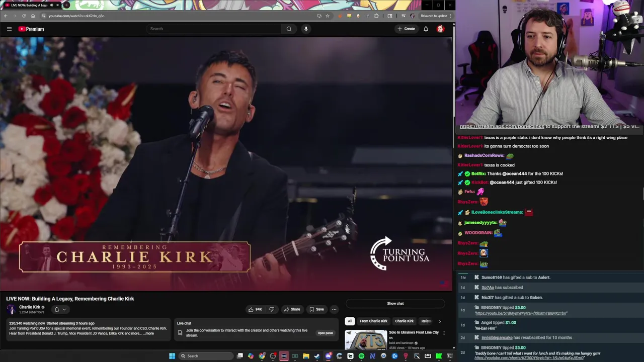Open invisiblepancake username in activity feed

(x=497, y=338)
